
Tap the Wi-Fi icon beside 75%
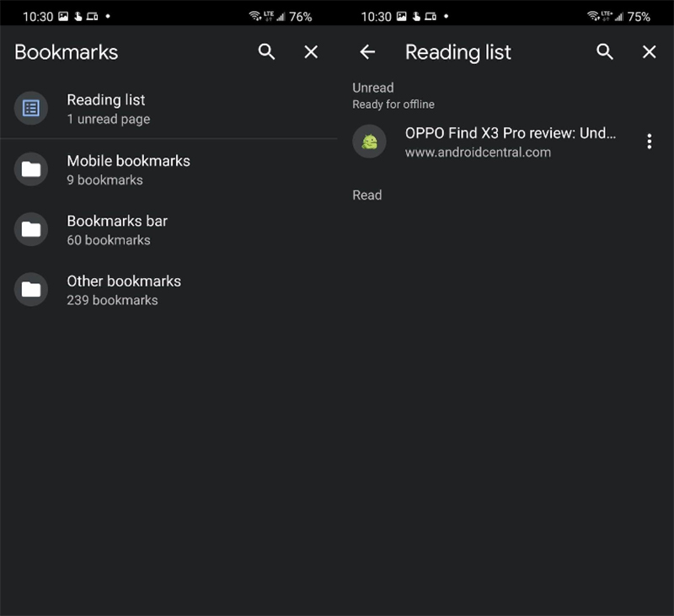tap(593, 16)
